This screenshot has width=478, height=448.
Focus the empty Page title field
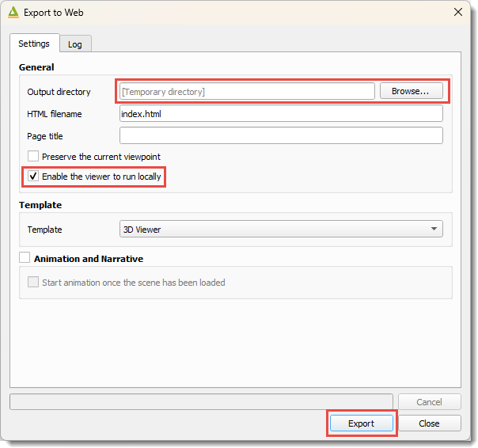[x=281, y=135]
